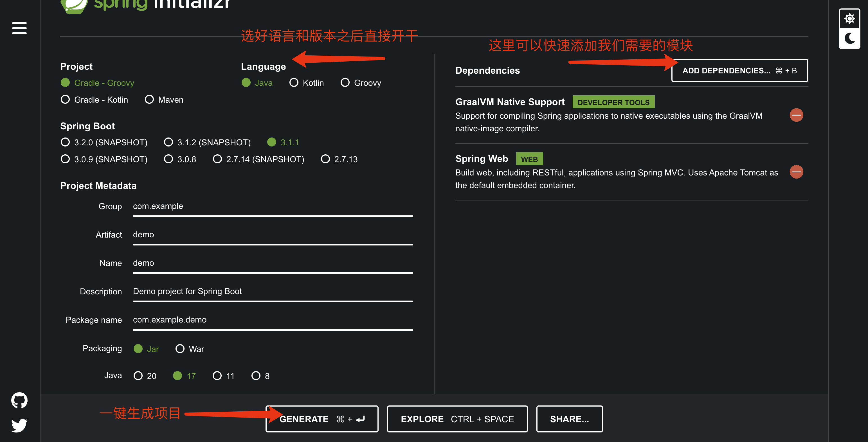Click the WEB tag on Spring Web

point(529,159)
